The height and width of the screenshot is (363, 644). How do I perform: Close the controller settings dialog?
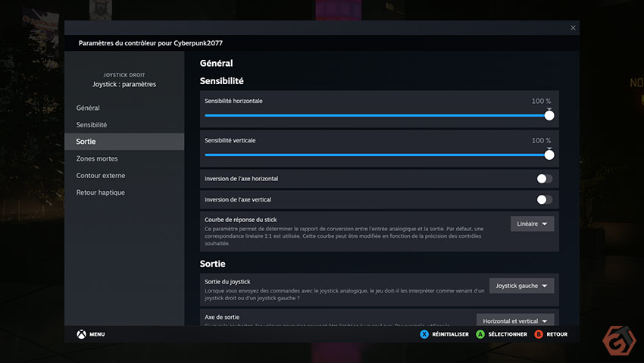573,28
